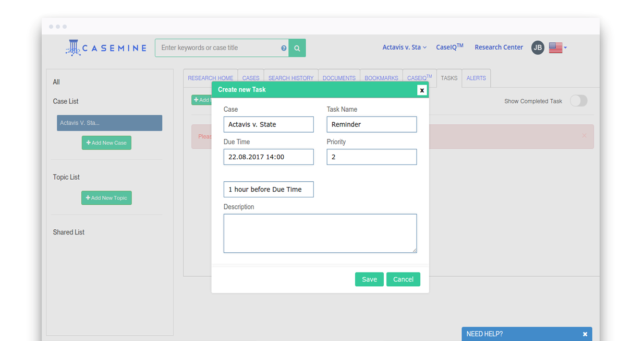This screenshot has height=341, width=644.
Task: Open the Research Center link
Action: [499, 48]
